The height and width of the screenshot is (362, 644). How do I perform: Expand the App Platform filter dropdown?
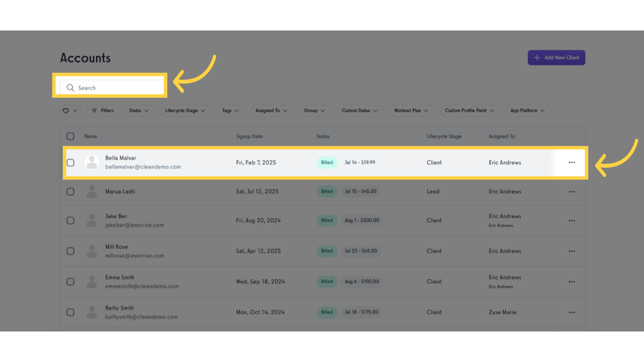click(528, 110)
